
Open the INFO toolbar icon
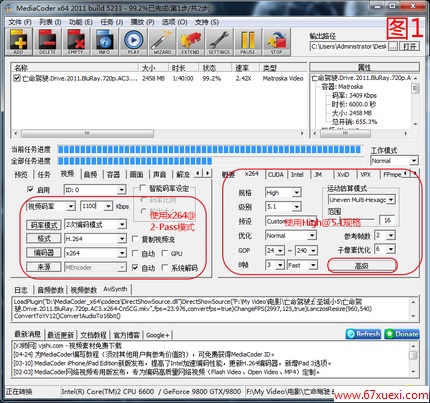click(105, 42)
